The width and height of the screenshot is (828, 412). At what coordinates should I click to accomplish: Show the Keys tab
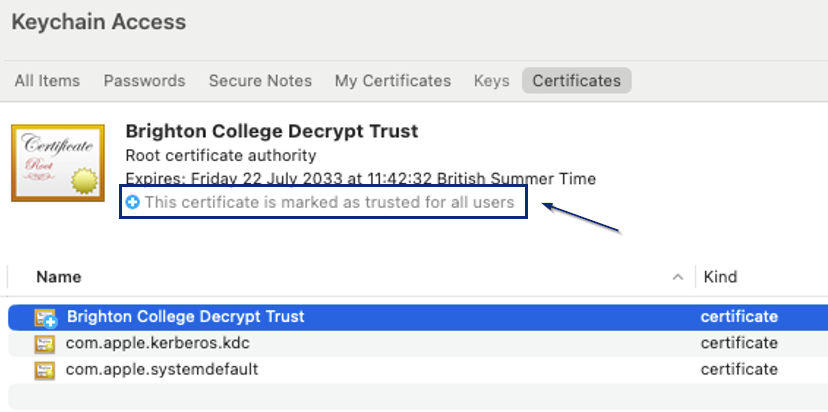pos(492,81)
